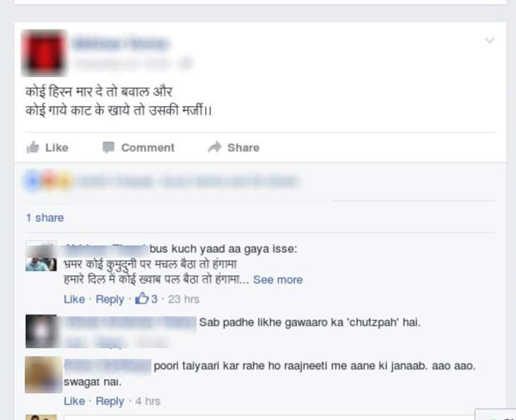Open the 'chutzpah' commenter's dark avatar
Image resolution: width=516 pixels, height=420 pixels.
(42, 332)
